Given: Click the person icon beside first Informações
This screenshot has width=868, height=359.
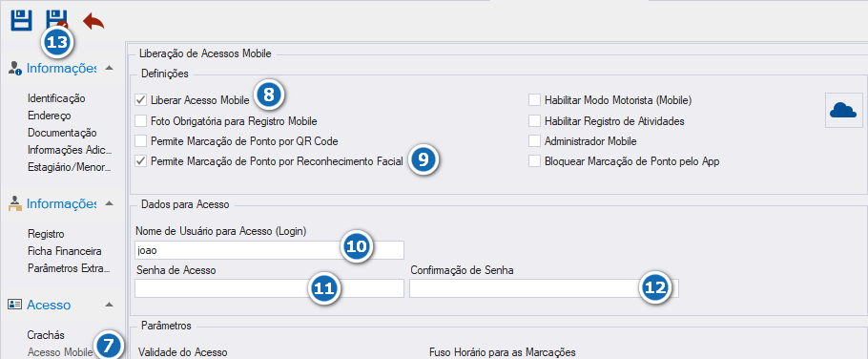Looking at the screenshot, I should click(15, 69).
